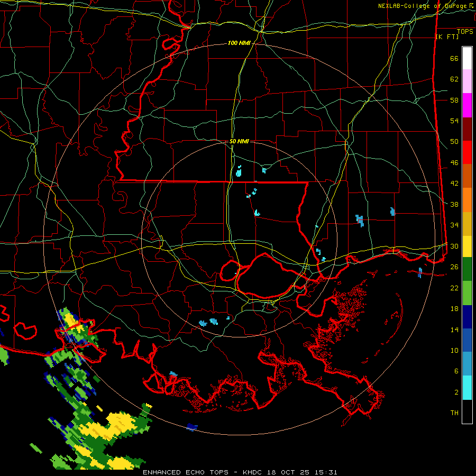The width and height of the screenshot is (476, 476).
Task: Click the "18 OCT 25" date text
Action: [x=289, y=472]
